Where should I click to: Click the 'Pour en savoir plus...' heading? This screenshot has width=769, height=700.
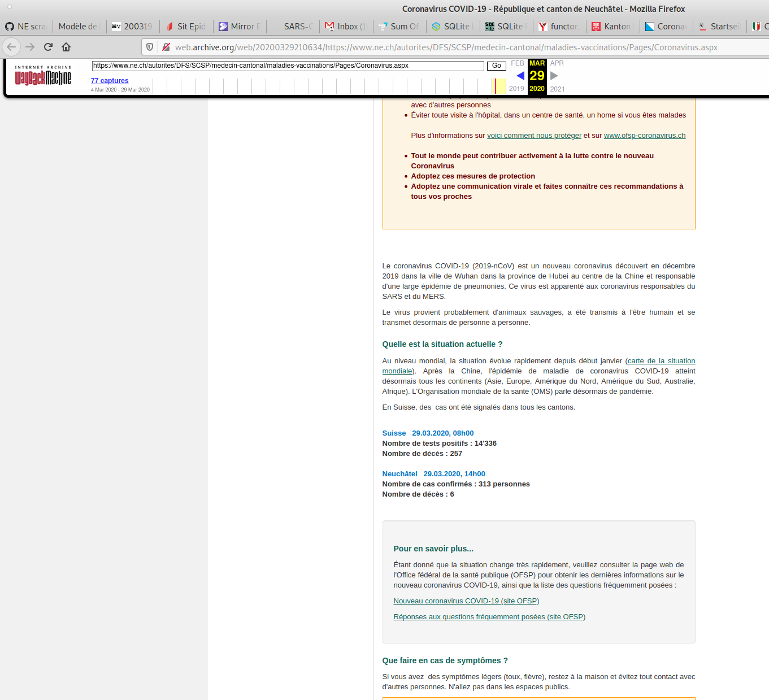433,549
